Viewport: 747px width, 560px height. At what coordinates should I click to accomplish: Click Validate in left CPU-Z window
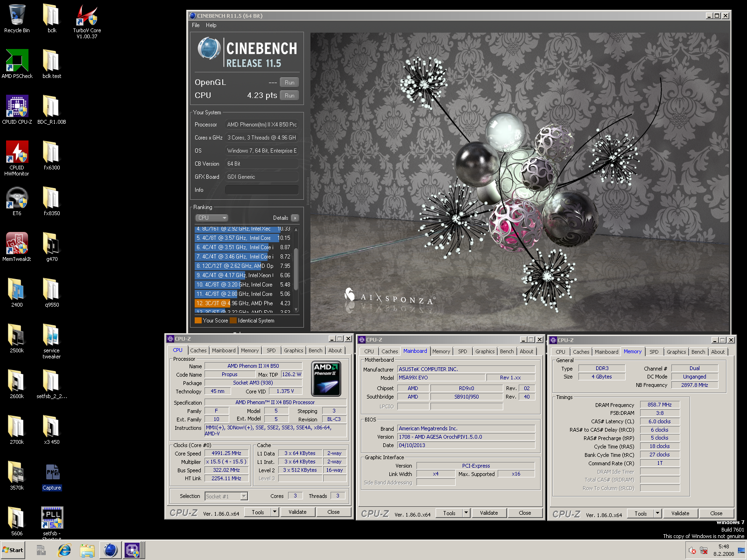click(x=297, y=512)
